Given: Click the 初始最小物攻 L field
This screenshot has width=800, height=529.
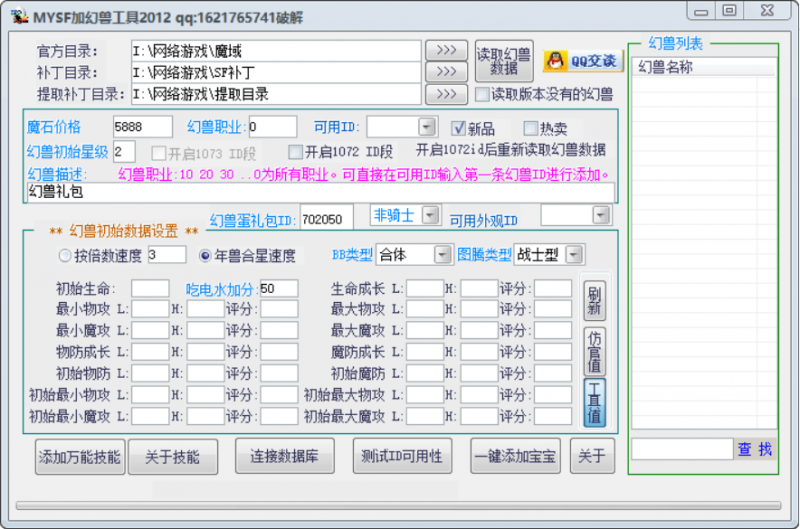Looking at the screenshot, I should point(150,394).
